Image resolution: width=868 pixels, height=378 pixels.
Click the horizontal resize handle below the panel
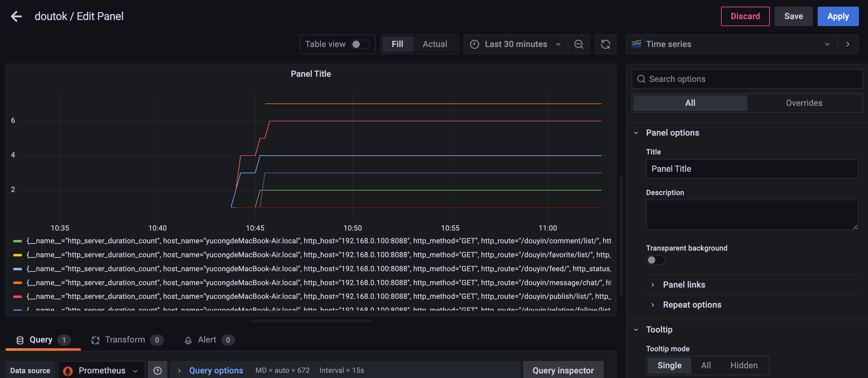tap(311, 321)
